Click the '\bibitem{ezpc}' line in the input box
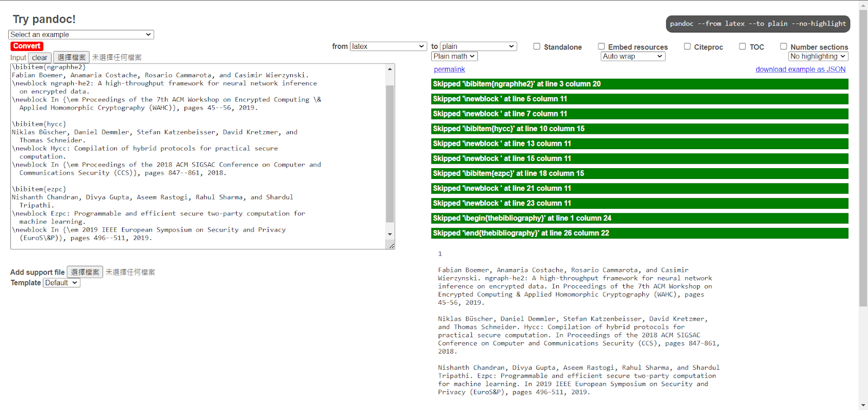Image resolution: width=868 pixels, height=410 pixels. [x=39, y=189]
